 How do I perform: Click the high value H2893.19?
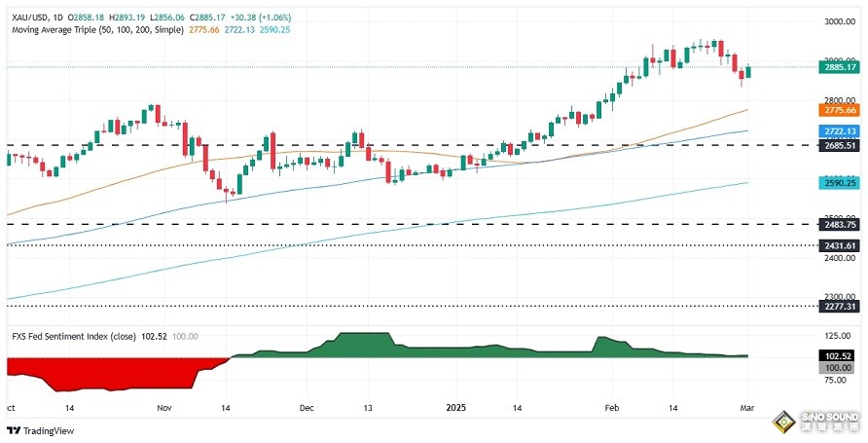(x=127, y=18)
